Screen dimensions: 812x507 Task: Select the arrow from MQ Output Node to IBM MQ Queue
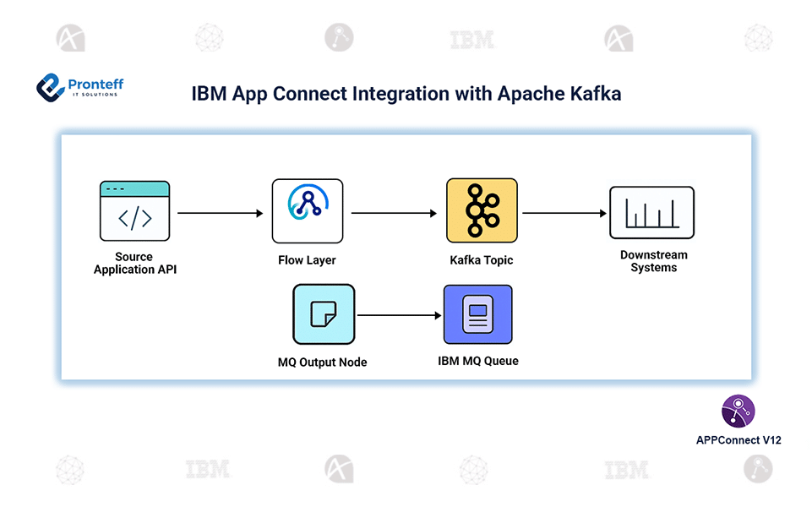tap(399, 316)
